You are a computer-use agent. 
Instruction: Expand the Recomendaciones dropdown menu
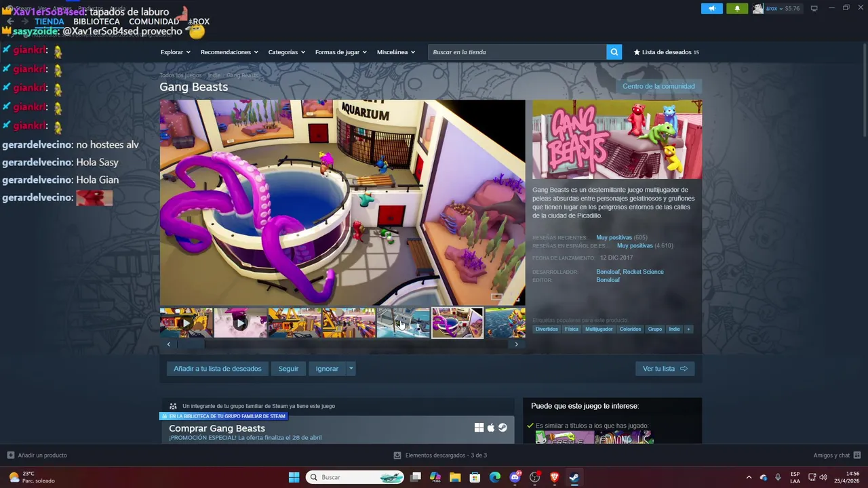point(229,52)
